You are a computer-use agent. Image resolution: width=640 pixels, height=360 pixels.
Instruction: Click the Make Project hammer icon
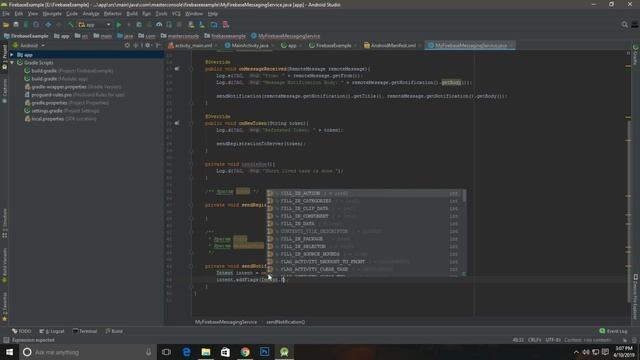coord(71,25)
